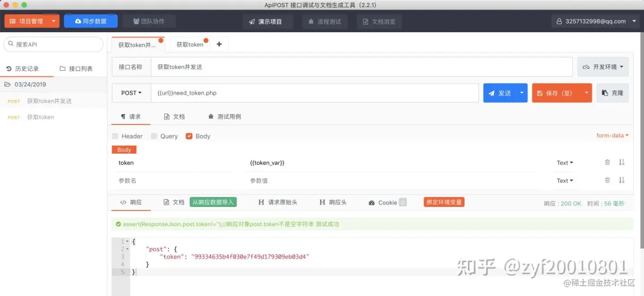
Task: Click the search magnifier icon in the API search box
Action: tap(11, 44)
